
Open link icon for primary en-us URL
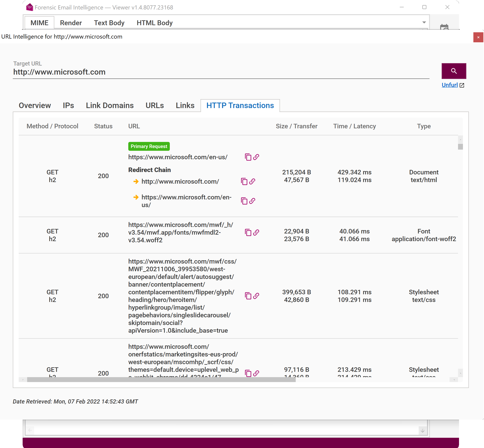coord(256,157)
